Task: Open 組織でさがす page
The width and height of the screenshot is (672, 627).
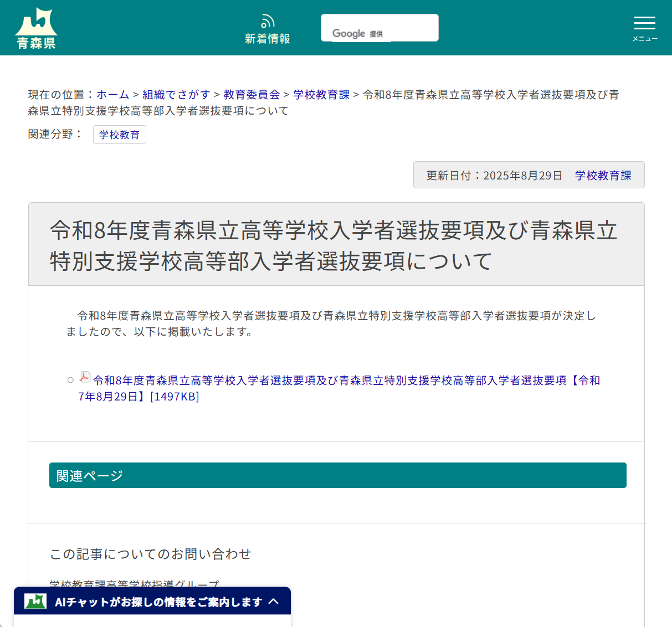Action: [x=175, y=94]
